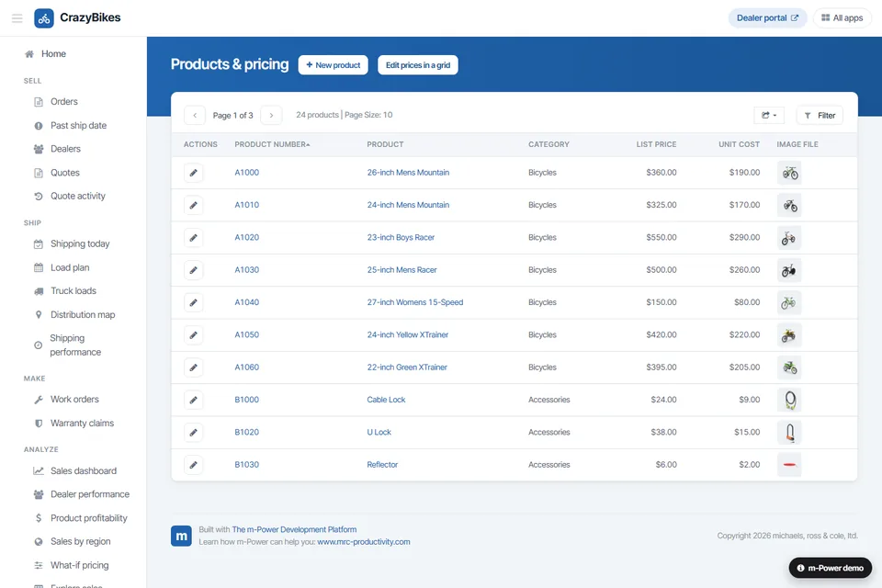Open the Dealer portal
Viewport: 882px width, 588px height.
click(x=767, y=18)
